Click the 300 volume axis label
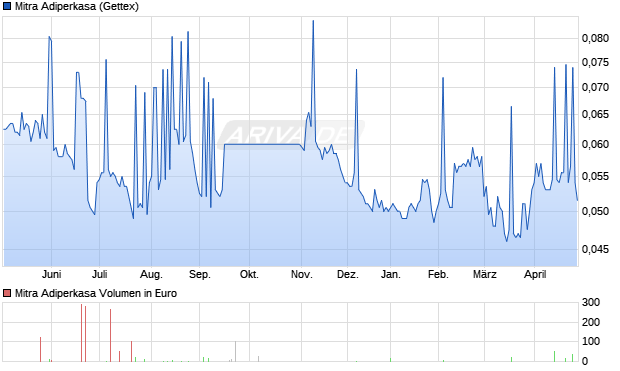The image size is (620, 371). click(x=591, y=303)
